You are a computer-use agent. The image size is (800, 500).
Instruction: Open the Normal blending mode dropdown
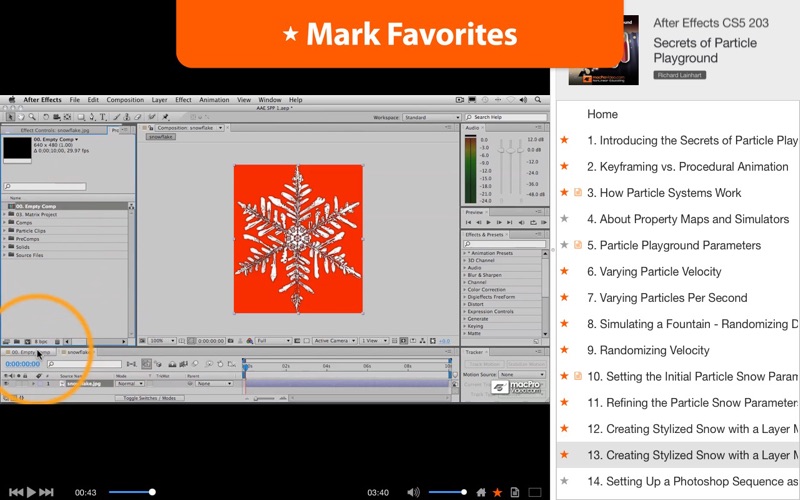pyautogui.click(x=130, y=383)
